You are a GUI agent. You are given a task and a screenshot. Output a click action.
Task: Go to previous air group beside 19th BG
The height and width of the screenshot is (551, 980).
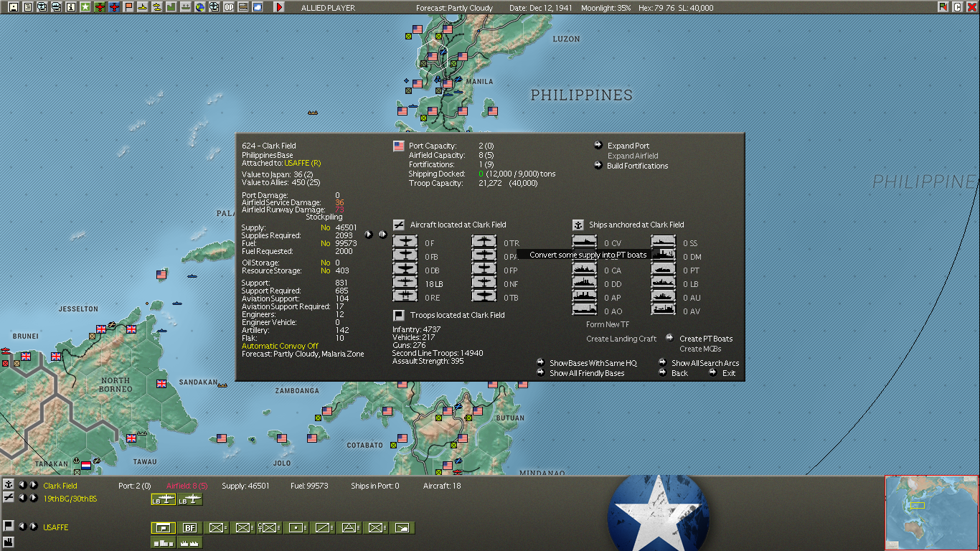(22, 498)
